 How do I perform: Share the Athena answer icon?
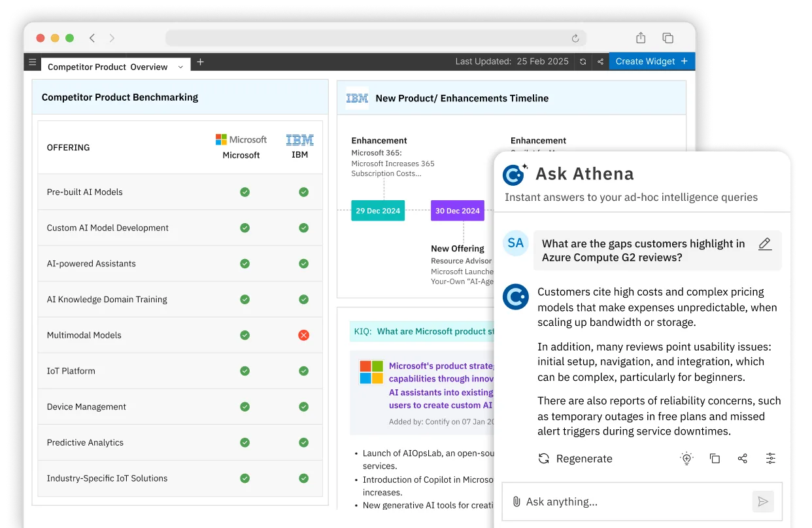point(743,459)
